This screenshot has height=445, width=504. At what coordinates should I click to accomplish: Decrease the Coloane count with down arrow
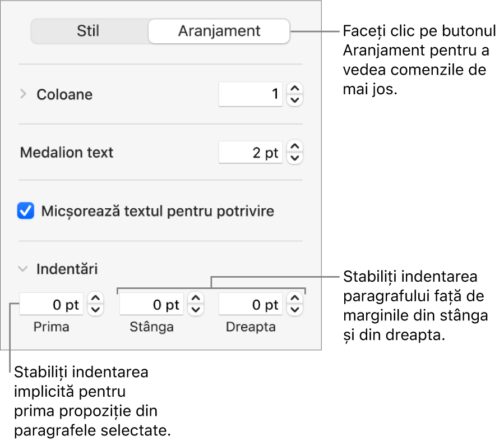coord(295,100)
